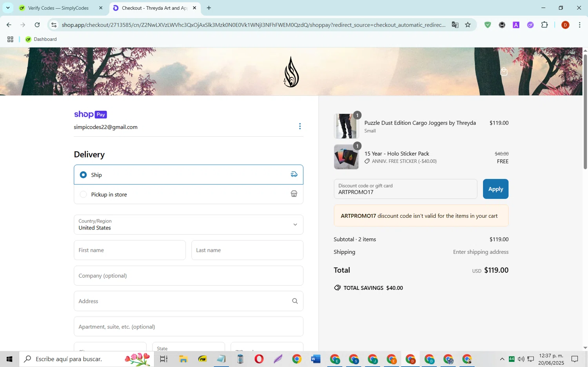View site information icon in address bar
The width and height of the screenshot is (588, 367).
point(54,25)
